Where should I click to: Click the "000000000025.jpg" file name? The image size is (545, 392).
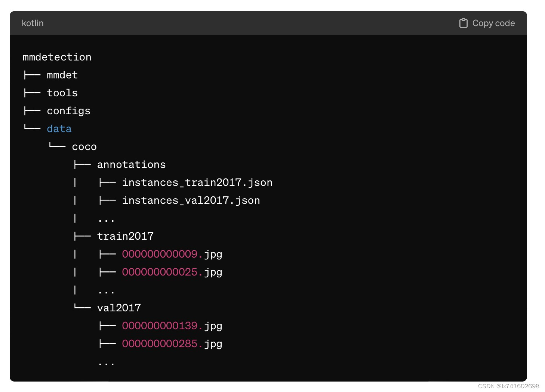tap(172, 272)
